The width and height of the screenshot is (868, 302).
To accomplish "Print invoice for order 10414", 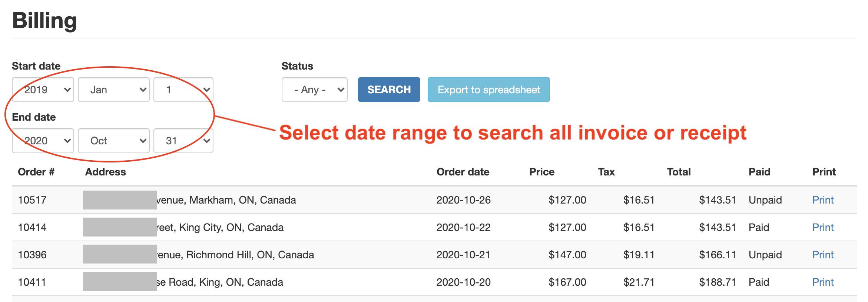I will [x=823, y=227].
